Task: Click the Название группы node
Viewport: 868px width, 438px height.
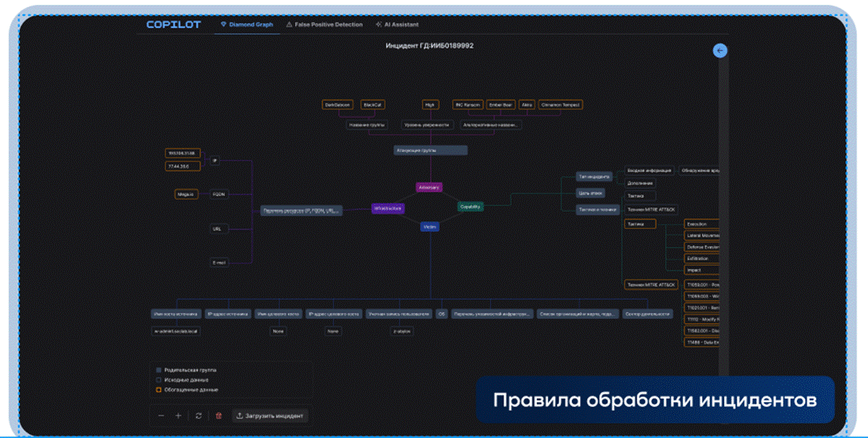Action: tap(367, 124)
